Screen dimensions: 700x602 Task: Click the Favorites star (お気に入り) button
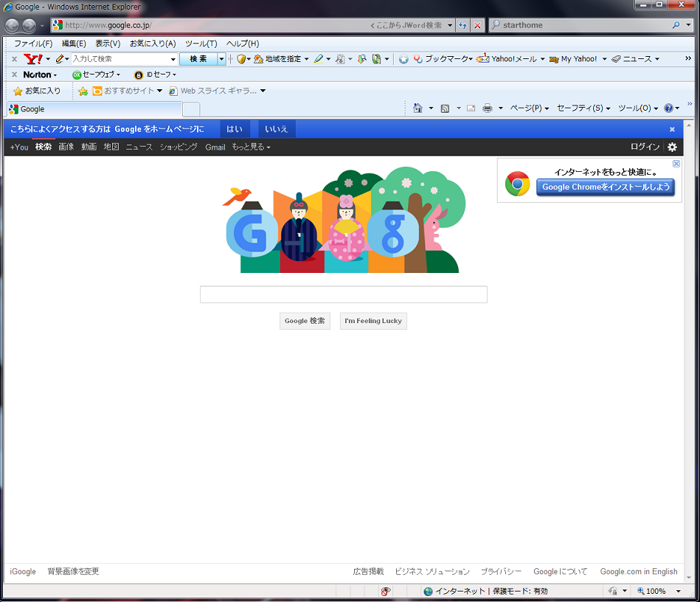click(x=37, y=91)
